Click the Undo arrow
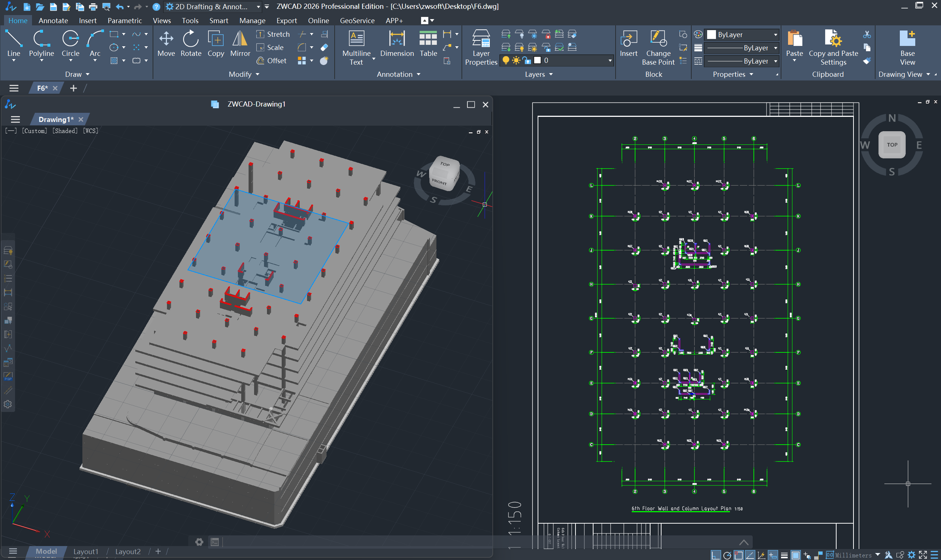 click(120, 6)
